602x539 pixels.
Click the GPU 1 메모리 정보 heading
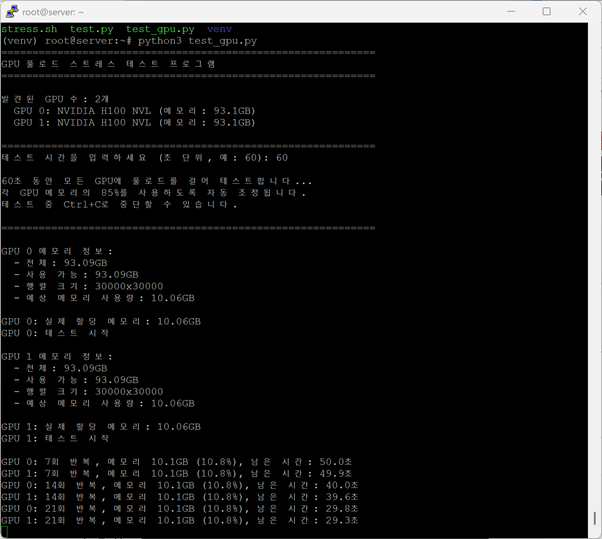coord(57,357)
